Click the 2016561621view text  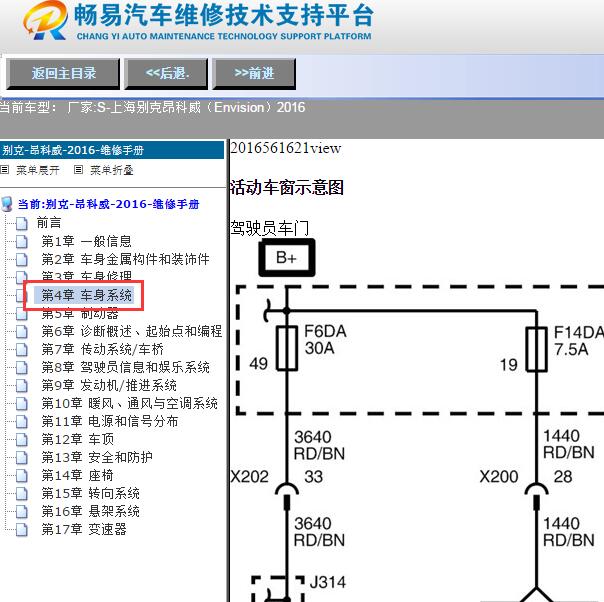tap(285, 148)
